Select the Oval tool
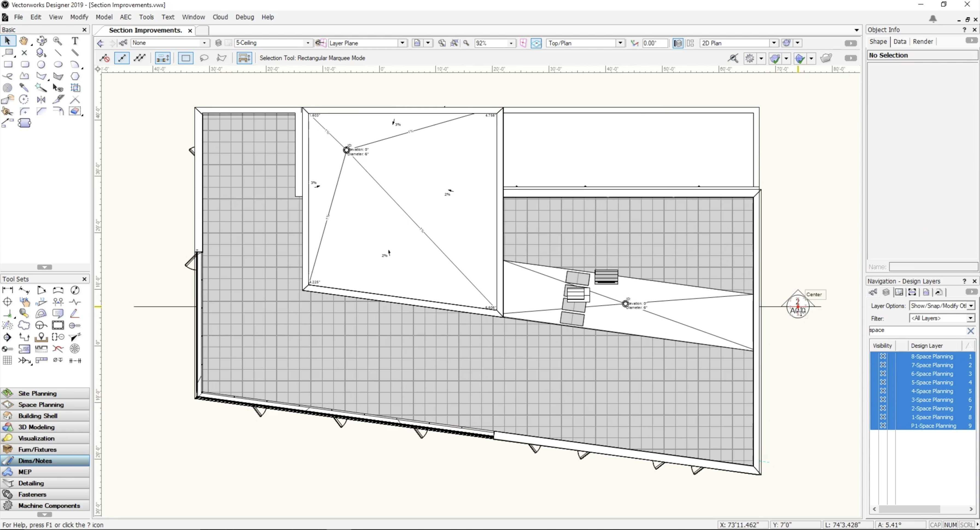 click(x=58, y=64)
